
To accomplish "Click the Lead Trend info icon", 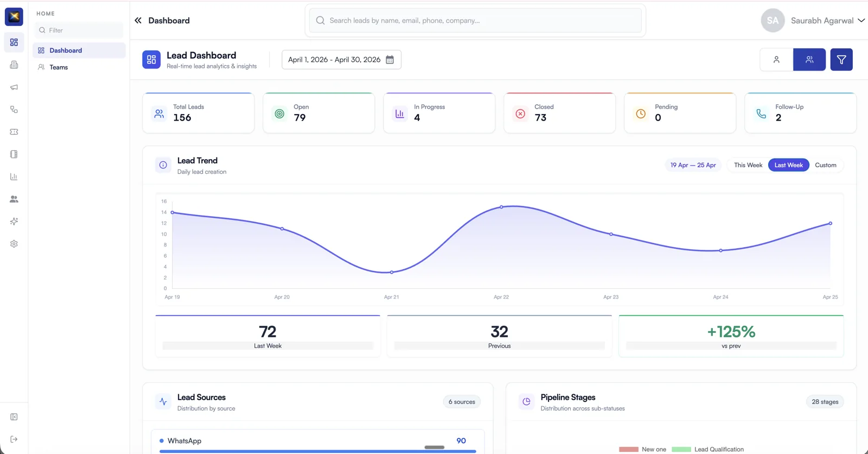I will pos(163,165).
